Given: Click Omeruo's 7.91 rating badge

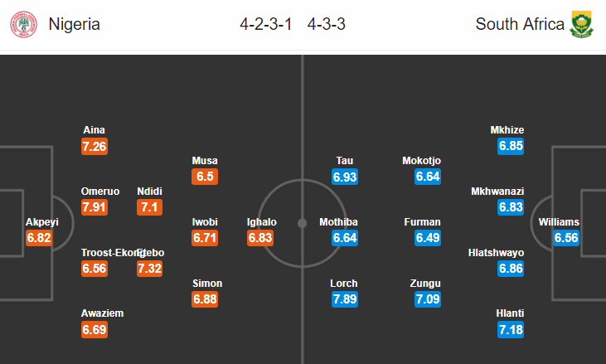Looking at the screenshot, I should click(x=95, y=207).
